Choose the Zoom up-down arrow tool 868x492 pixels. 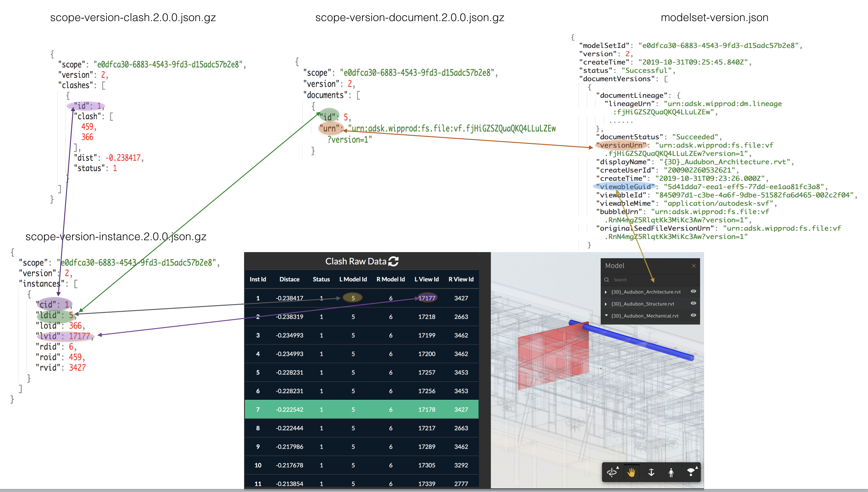click(651, 472)
